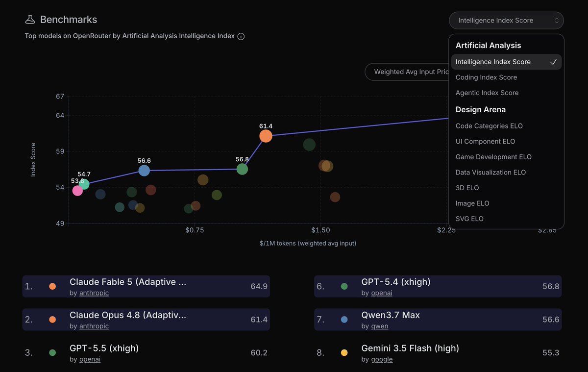Follow openai link under GPT-5.4 (xhigh)
Viewport: 588px width, 372px height.
click(382, 293)
